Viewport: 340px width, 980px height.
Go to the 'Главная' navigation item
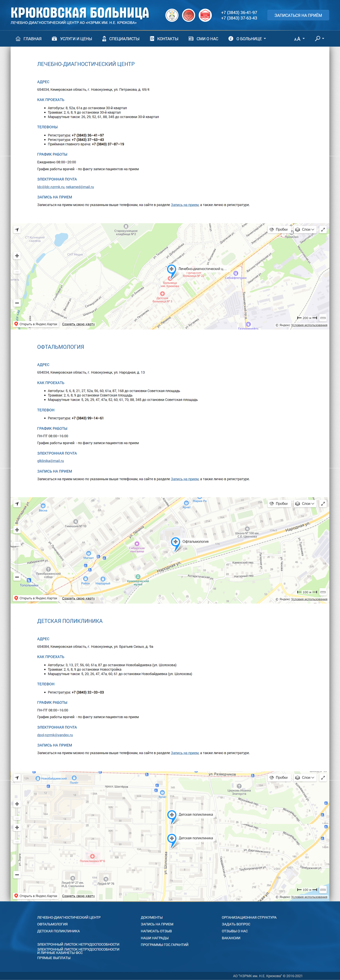tap(29, 39)
